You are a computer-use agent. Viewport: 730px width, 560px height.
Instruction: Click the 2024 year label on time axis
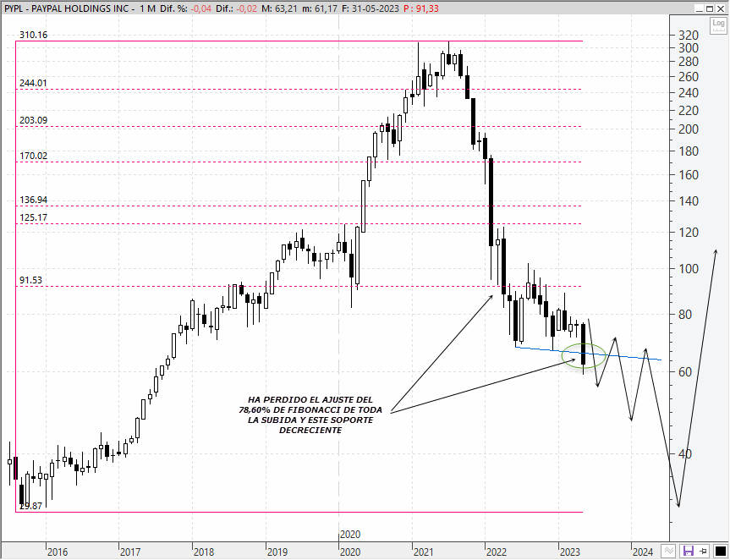pyautogui.click(x=643, y=552)
